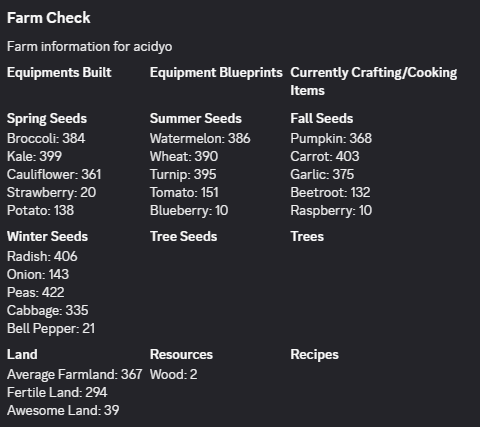Click the Summer Seeds heading
480x427 pixels.
196,119
